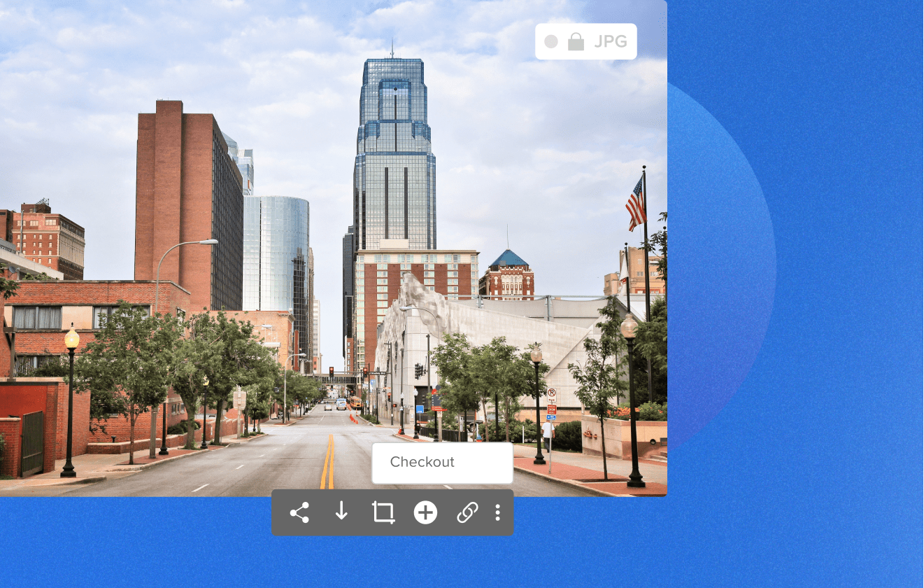
Task: Expand more options with the vertical dots
Action: tap(498, 512)
